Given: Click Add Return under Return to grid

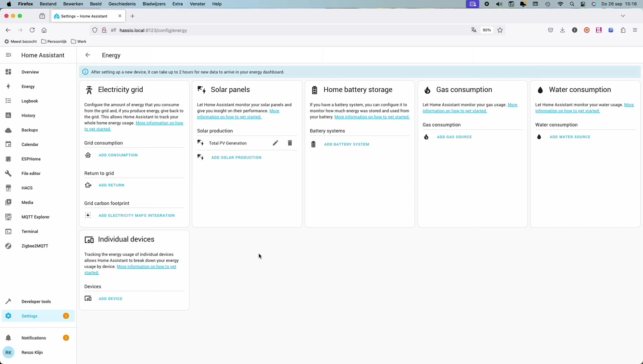Looking at the screenshot, I should point(111,185).
